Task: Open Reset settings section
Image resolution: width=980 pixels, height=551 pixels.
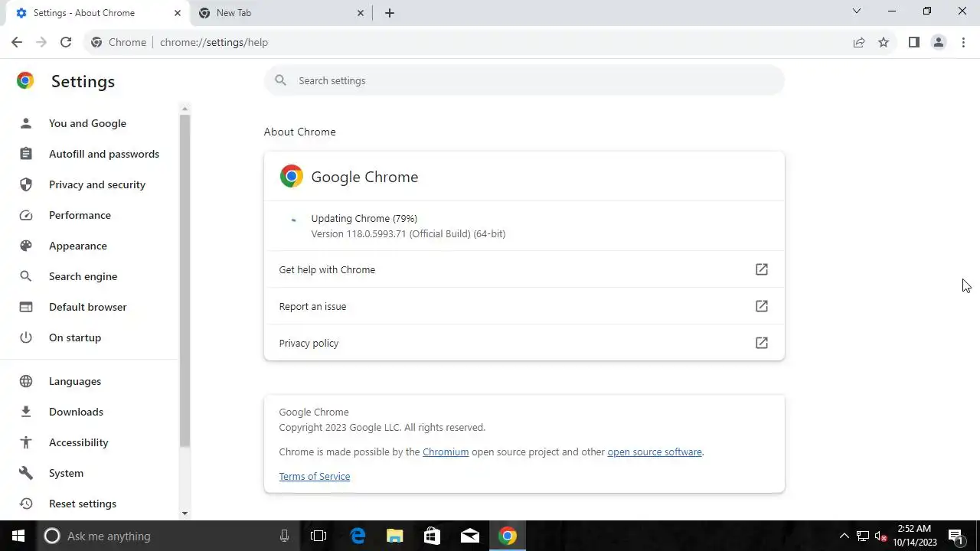Action: click(x=82, y=504)
